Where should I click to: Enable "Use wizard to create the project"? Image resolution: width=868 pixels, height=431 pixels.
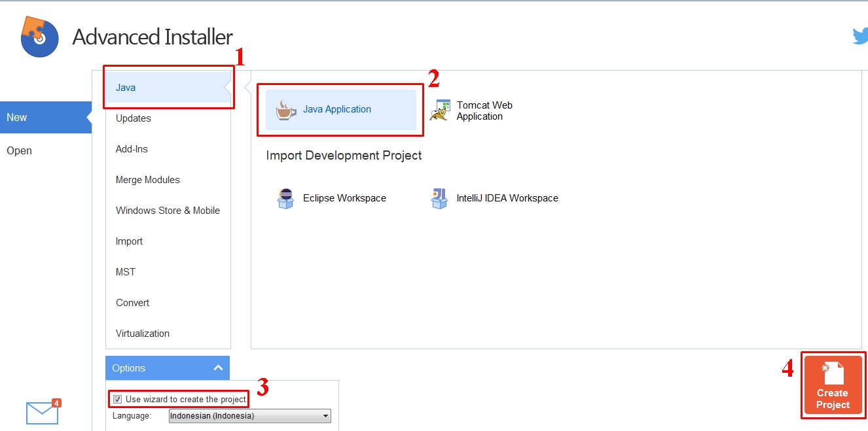tap(117, 399)
